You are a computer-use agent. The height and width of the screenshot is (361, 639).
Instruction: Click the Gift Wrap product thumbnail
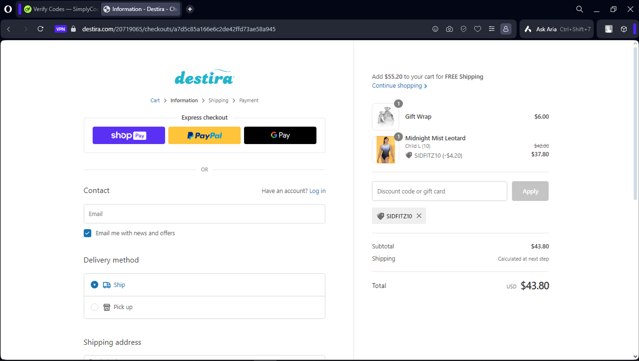point(386,117)
